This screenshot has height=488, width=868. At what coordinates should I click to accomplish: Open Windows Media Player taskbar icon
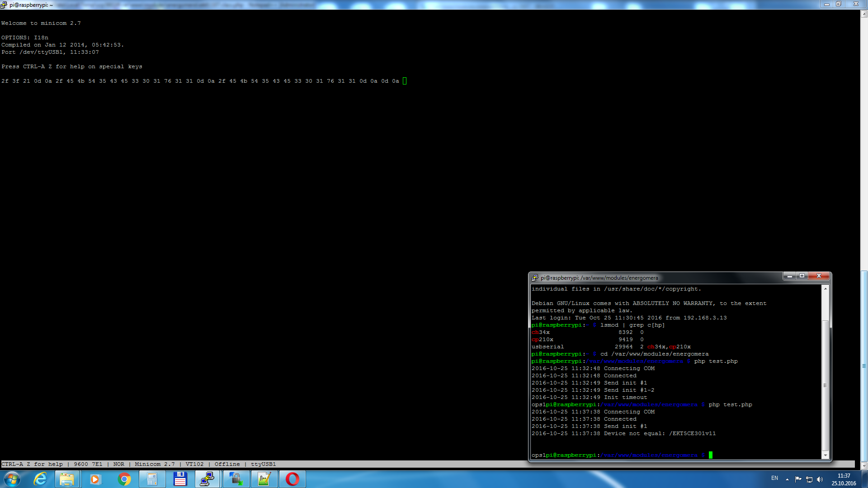95,479
